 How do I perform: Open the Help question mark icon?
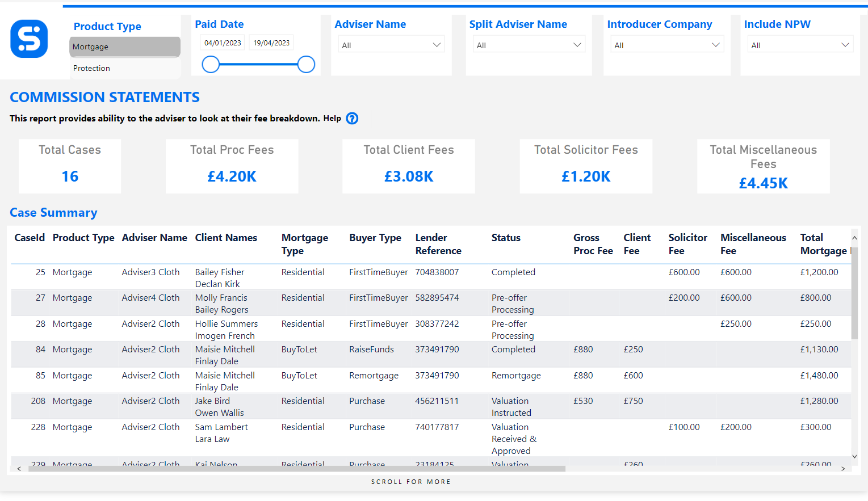click(352, 119)
